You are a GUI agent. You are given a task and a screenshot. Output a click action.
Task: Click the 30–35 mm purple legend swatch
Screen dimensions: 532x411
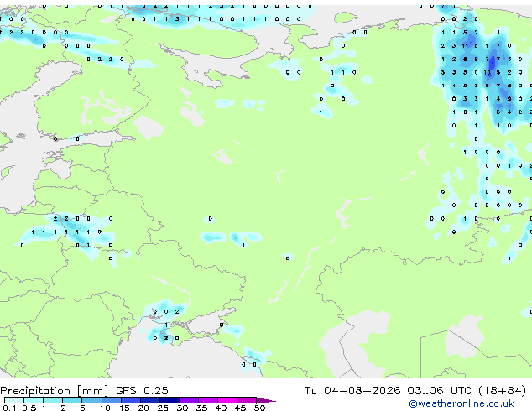[188, 400]
